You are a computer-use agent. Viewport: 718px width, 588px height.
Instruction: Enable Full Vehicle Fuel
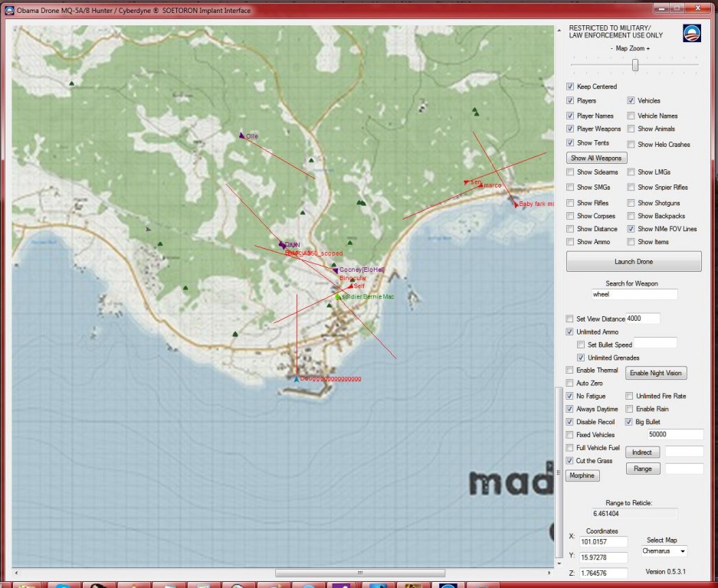[x=569, y=448]
